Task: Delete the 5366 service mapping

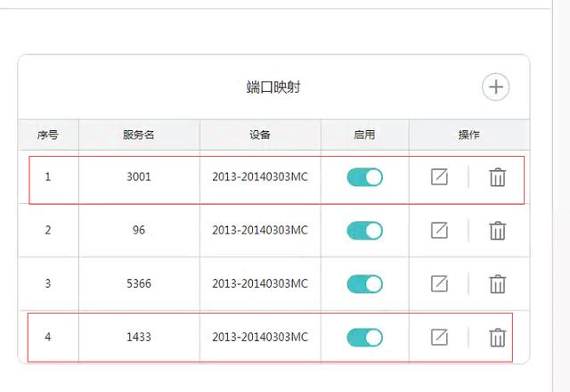Action: coord(497,284)
